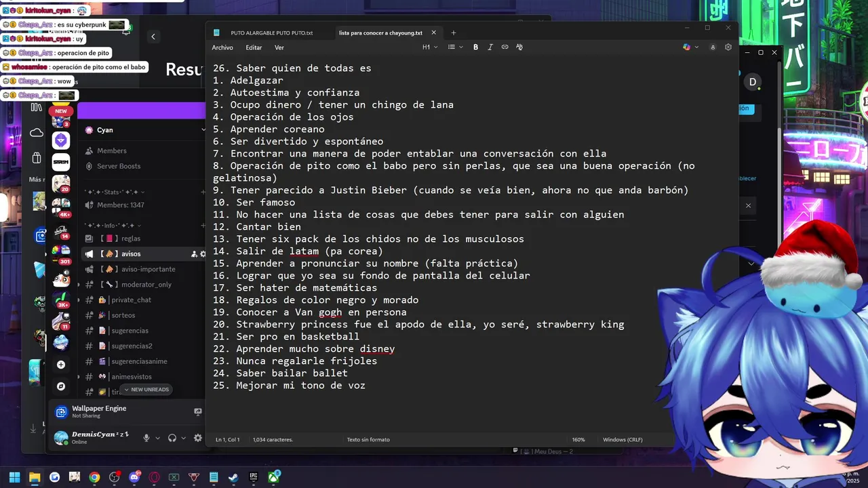The height and width of the screenshot is (488, 868).
Task: Open Discover servers compass icon
Action: click(x=61, y=386)
